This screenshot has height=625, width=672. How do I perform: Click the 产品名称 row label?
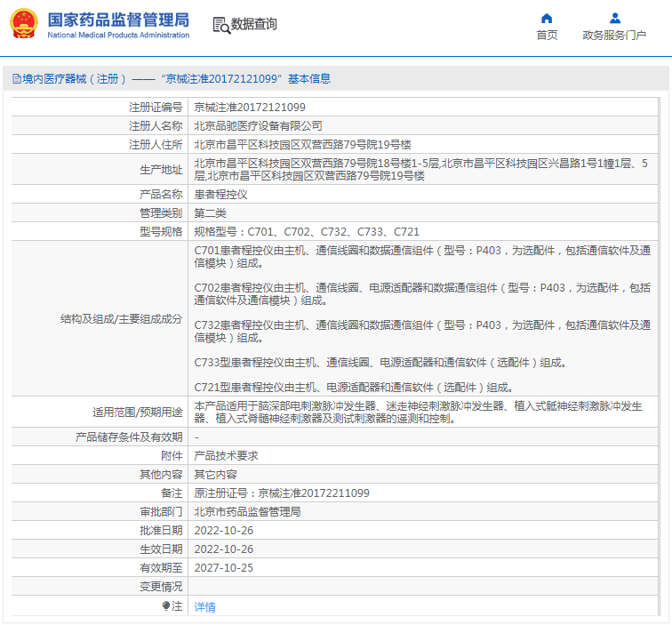(161, 194)
